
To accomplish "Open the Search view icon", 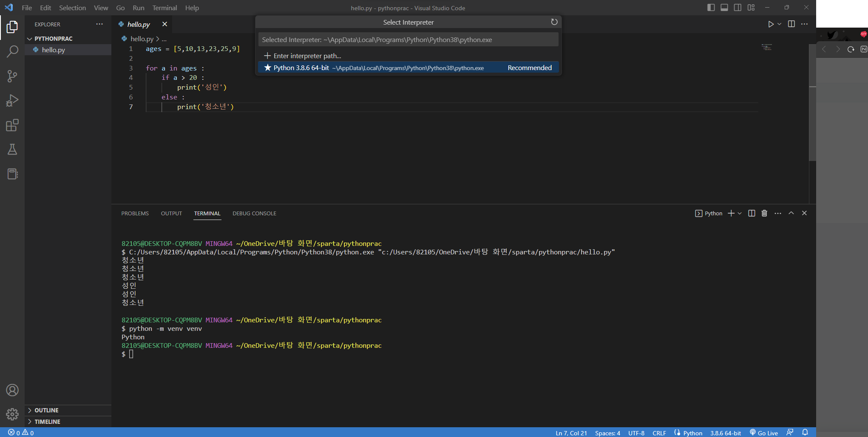I will click(x=12, y=52).
